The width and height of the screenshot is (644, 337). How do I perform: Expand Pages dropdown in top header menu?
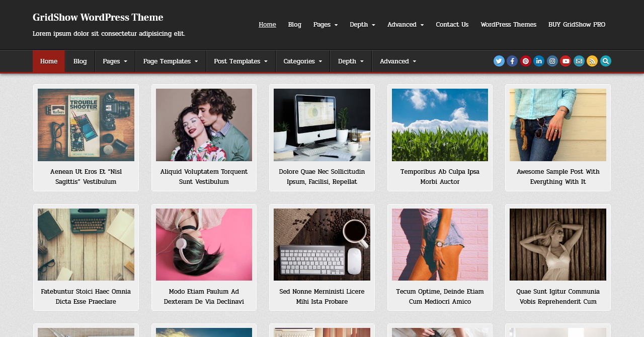(326, 25)
